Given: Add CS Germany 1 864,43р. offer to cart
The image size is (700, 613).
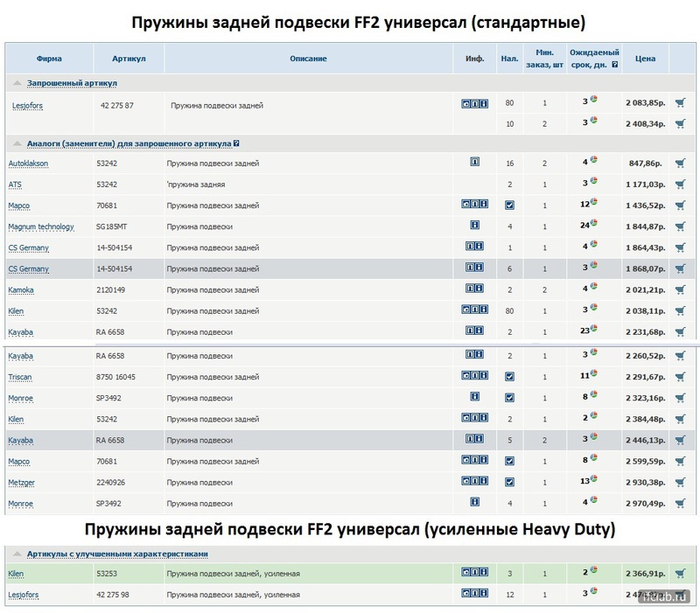Looking at the screenshot, I should point(681,247).
